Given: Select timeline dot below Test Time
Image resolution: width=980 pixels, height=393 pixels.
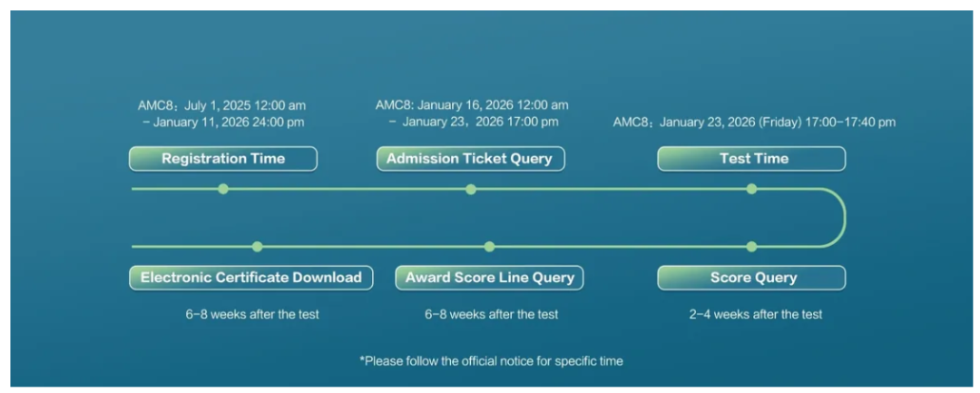Looking at the screenshot, I should [x=751, y=189].
